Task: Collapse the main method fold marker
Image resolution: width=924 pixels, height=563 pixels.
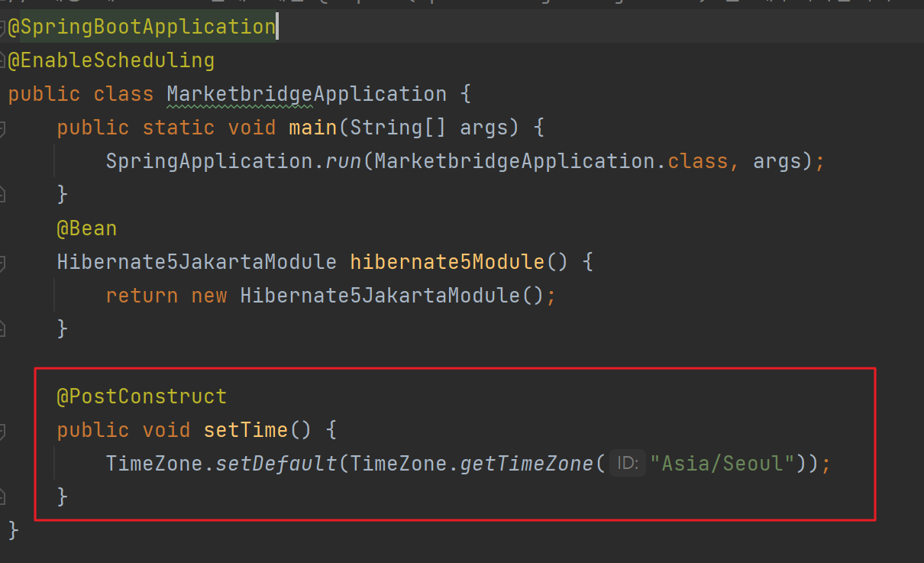Action: (x=2, y=129)
